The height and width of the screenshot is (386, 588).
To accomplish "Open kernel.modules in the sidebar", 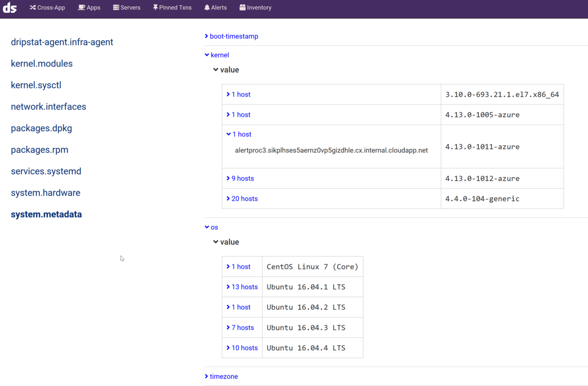I will (41, 64).
